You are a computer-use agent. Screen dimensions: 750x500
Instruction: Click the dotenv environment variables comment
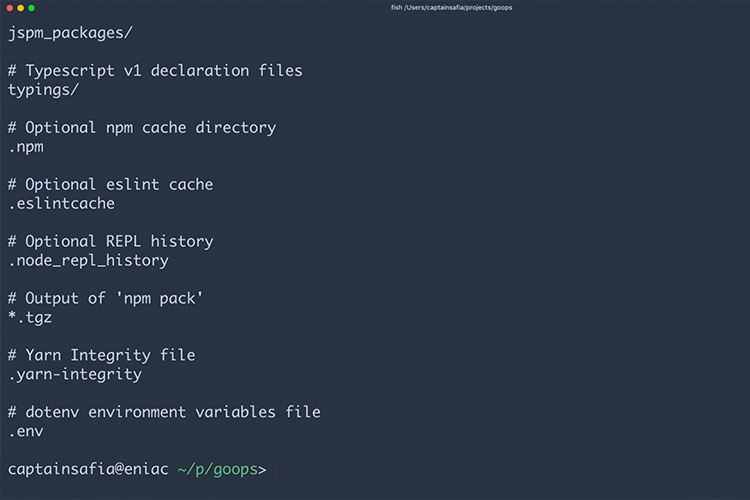tap(164, 412)
